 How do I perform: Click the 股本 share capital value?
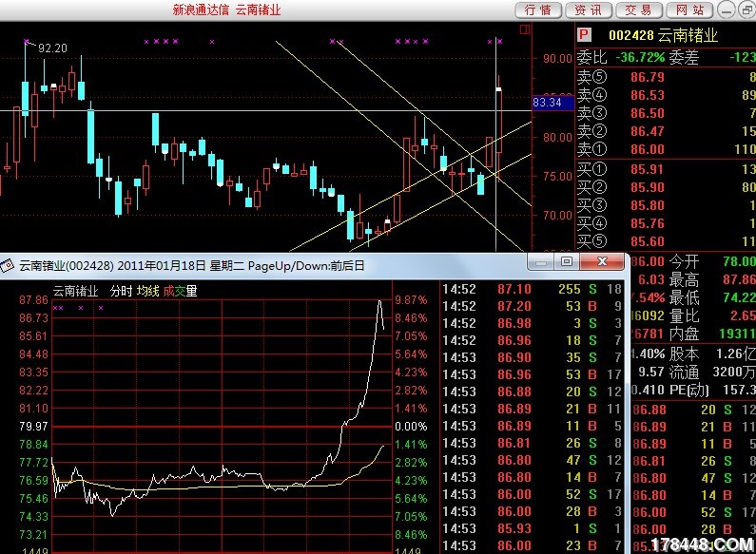pos(735,354)
